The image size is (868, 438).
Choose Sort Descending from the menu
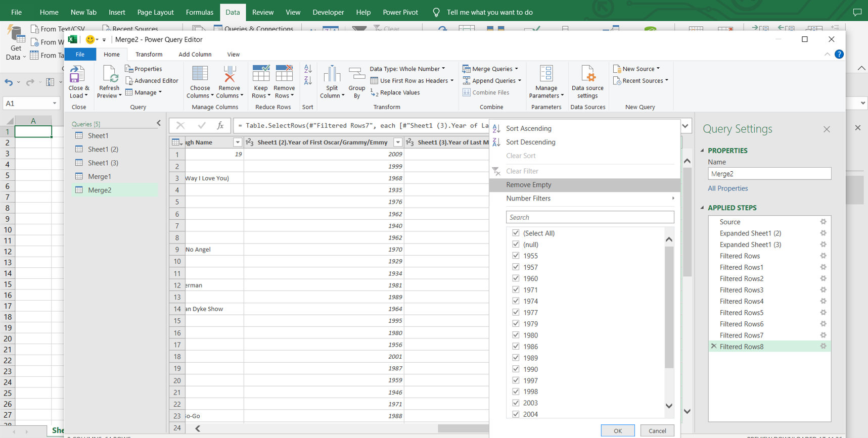[x=530, y=142]
